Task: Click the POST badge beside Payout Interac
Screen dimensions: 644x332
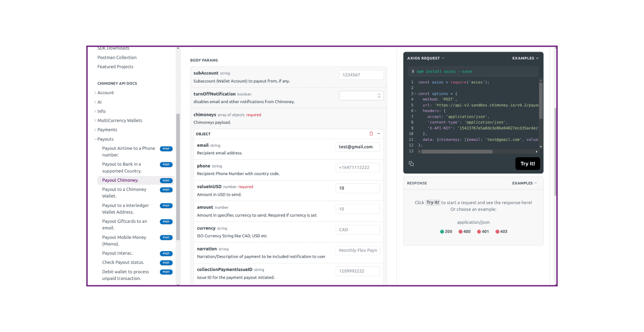Action: point(166,254)
